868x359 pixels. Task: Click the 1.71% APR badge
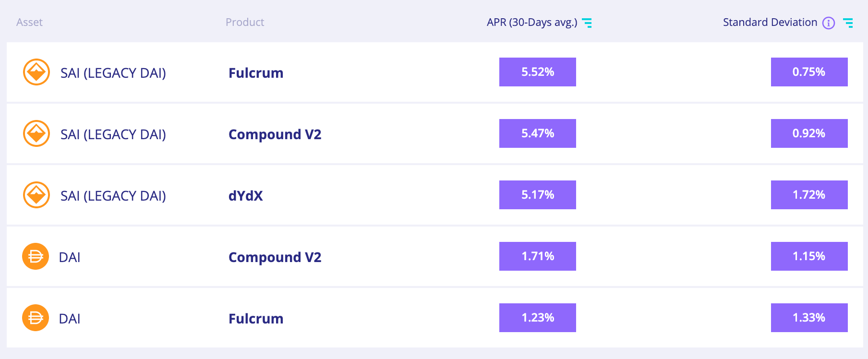pos(538,256)
